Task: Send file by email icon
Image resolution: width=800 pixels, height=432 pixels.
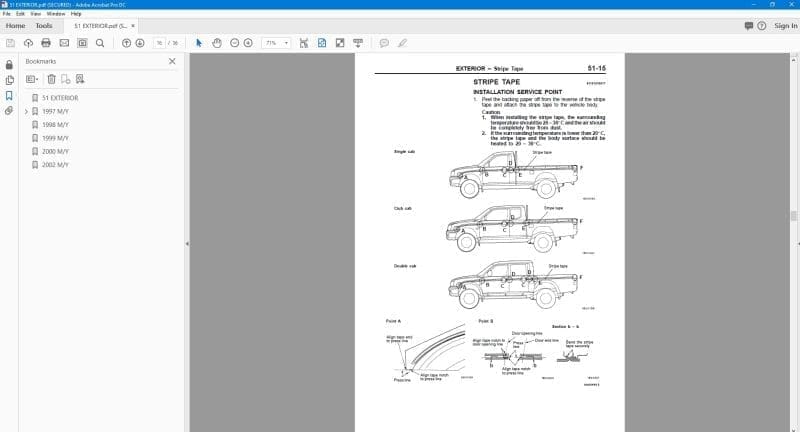Action: 64,43
